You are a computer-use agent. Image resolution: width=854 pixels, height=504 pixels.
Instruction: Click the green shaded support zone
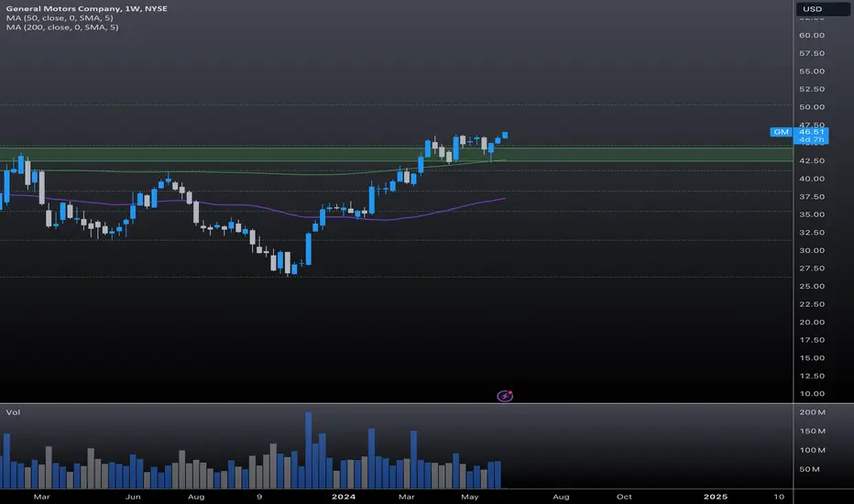(396, 154)
